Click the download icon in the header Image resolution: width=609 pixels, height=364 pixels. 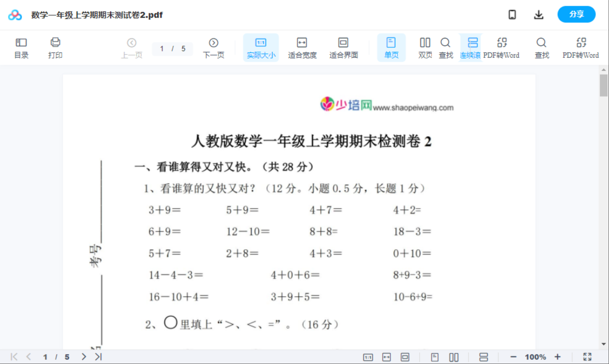[x=539, y=14]
